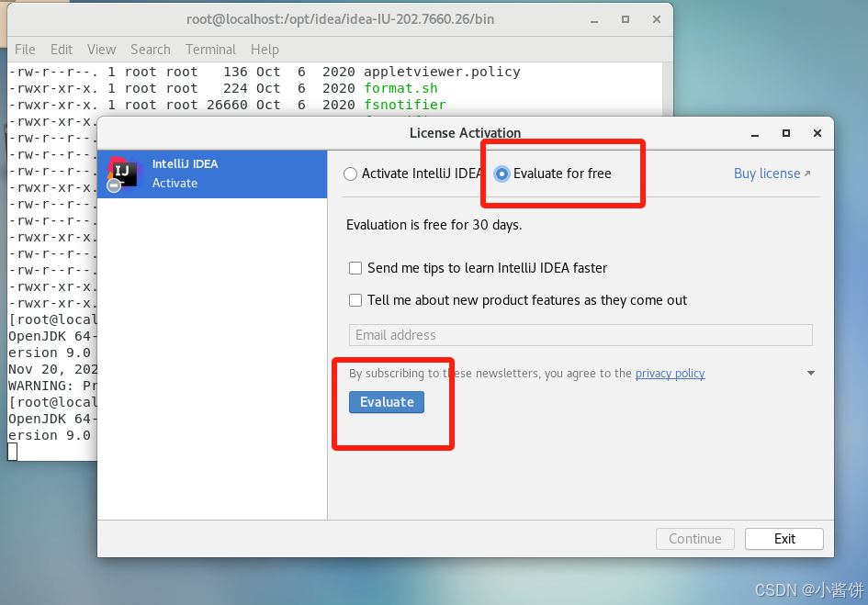Click appletviewer.policy in terminal listing
This screenshot has width=868, height=605.
coord(442,72)
